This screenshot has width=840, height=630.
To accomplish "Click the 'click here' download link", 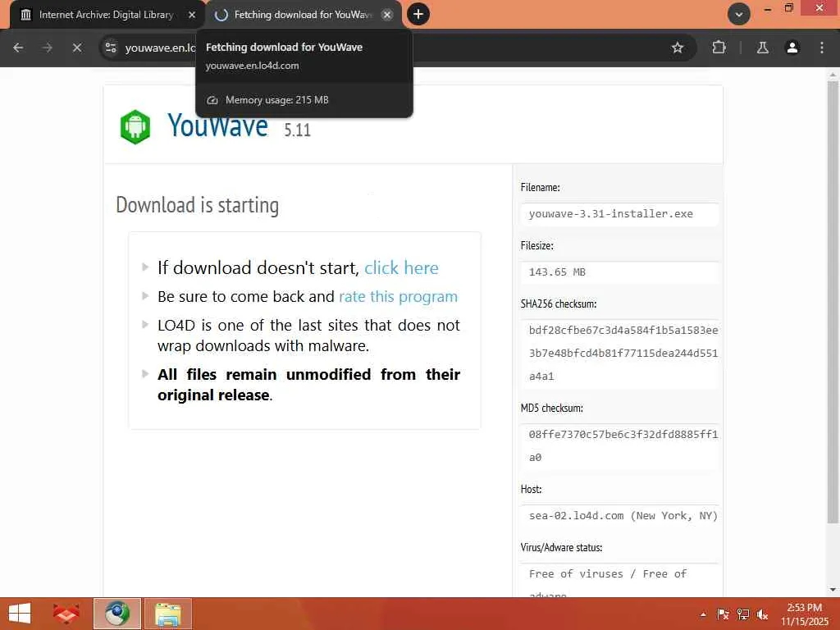I will [401, 267].
